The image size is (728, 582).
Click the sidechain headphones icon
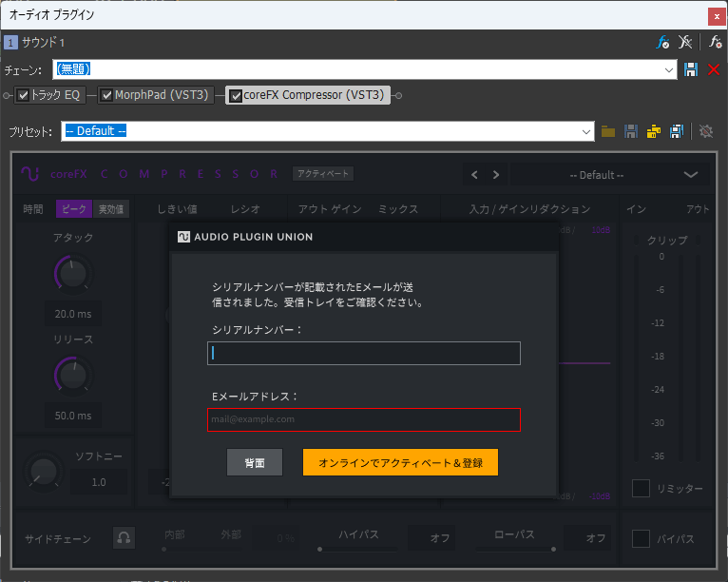pyautogui.click(x=124, y=538)
